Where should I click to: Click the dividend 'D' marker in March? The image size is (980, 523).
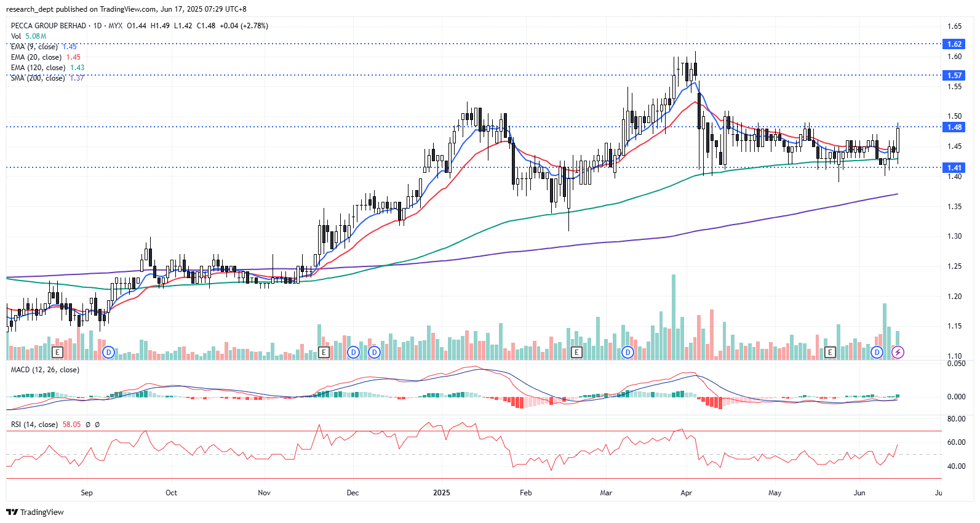[627, 353]
